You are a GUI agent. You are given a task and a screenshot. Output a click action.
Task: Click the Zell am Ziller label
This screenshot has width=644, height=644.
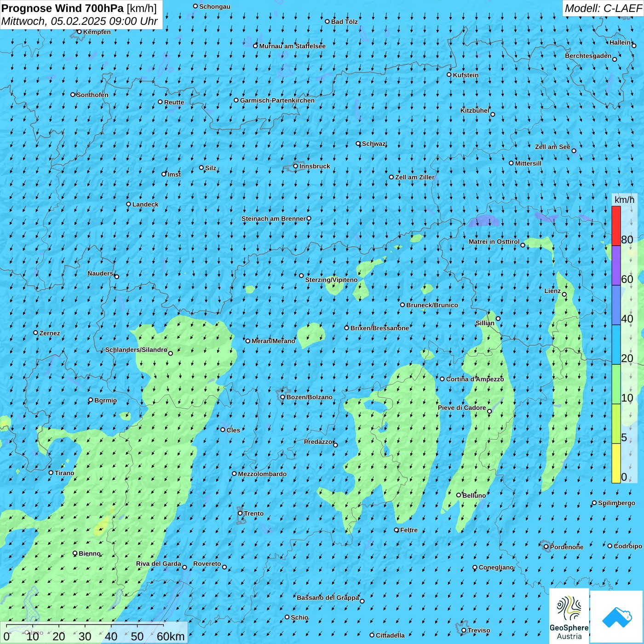(415, 177)
